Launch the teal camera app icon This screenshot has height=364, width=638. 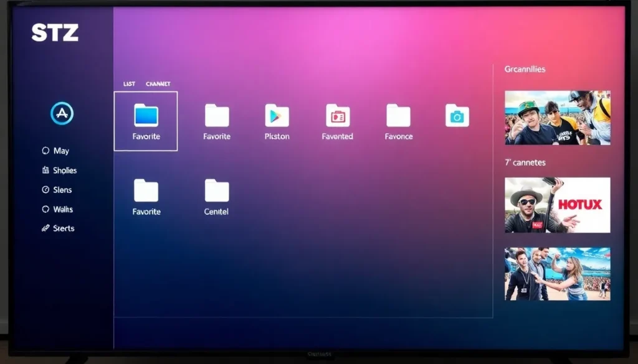457,116
